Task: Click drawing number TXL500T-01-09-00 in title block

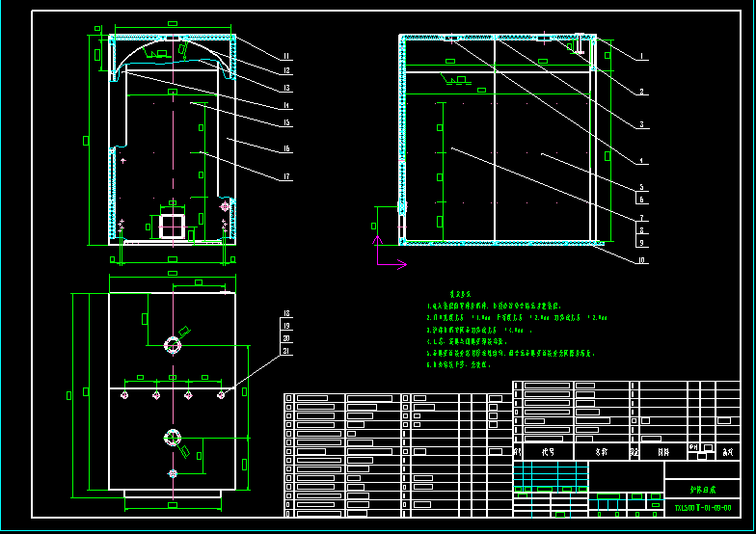Action: [703, 508]
